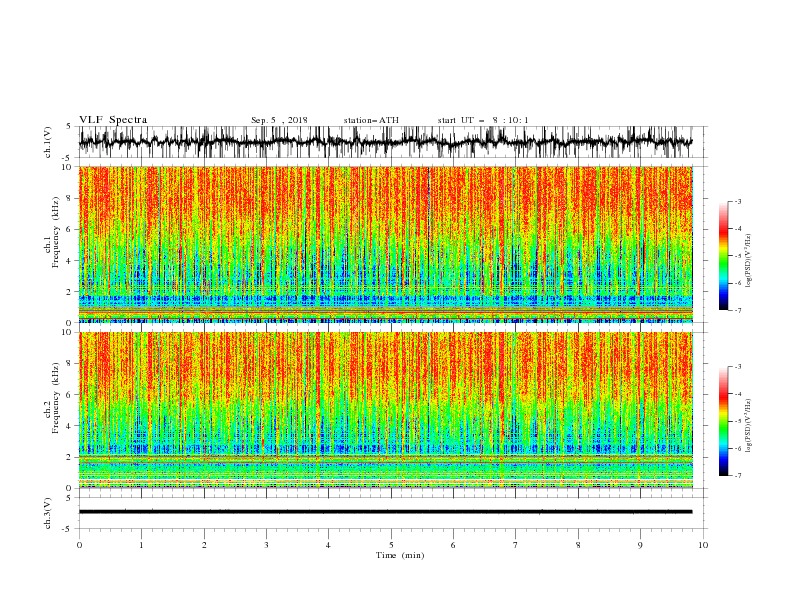Click the ch.3 flat voltage trace
The width and height of the screenshot is (792, 612).
point(385,512)
